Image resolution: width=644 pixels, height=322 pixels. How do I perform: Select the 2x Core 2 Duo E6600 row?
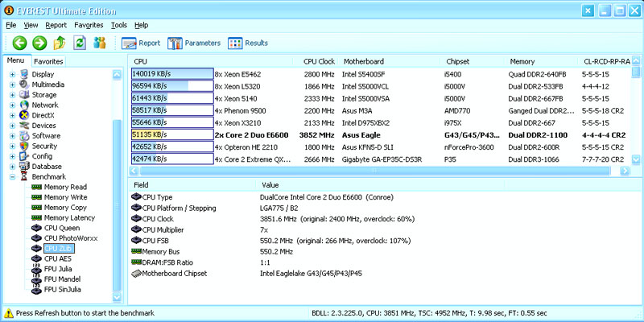pos(380,135)
